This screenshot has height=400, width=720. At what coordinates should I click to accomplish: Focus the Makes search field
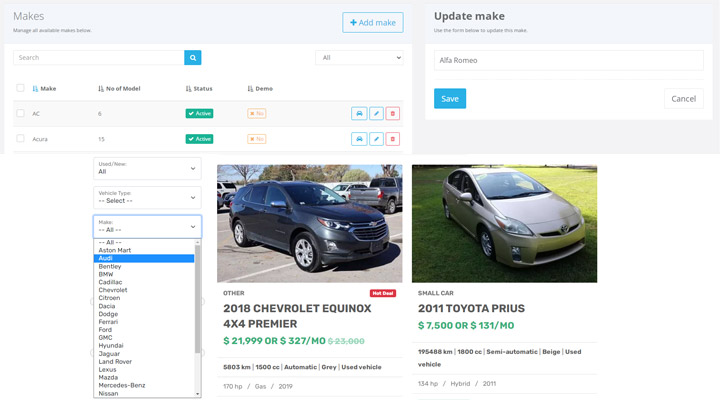pos(99,57)
